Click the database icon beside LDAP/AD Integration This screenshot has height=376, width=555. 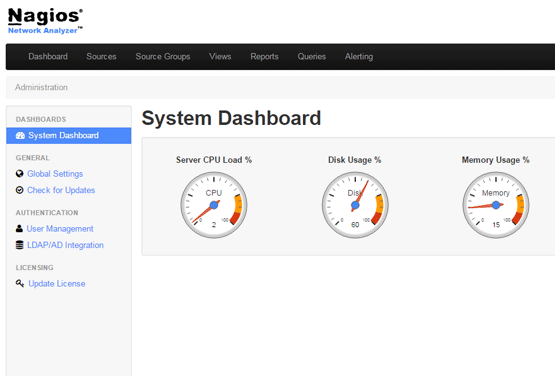(19, 245)
